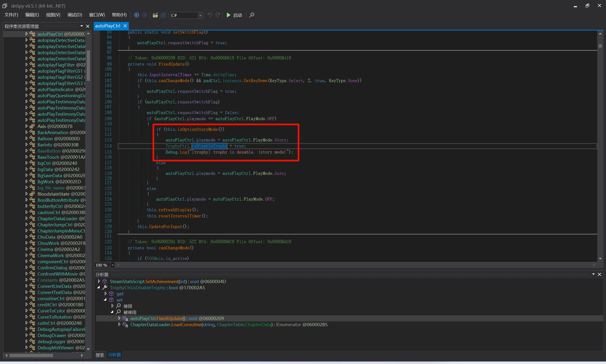Click the navigate forward arrow icon
The image size is (606, 364).
145,15
